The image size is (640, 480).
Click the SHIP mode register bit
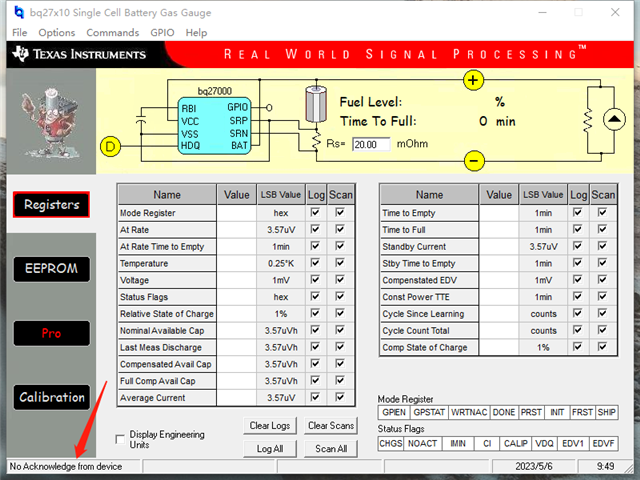coord(607,412)
